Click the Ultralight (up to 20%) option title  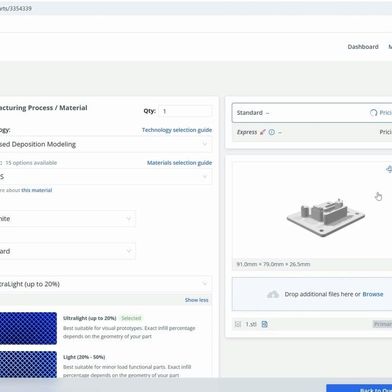point(90,318)
